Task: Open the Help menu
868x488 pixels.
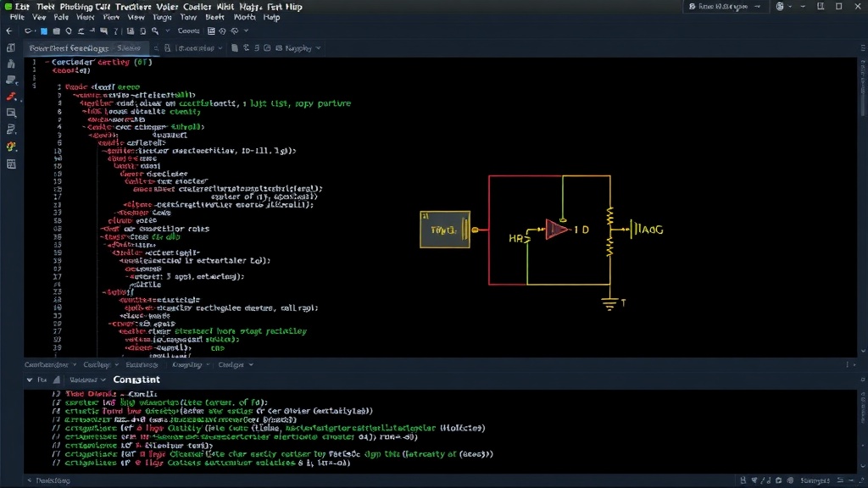Action: [x=271, y=17]
